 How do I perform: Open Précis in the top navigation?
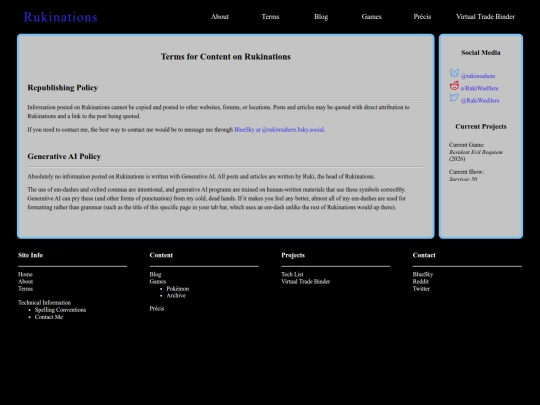click(422, 17)
